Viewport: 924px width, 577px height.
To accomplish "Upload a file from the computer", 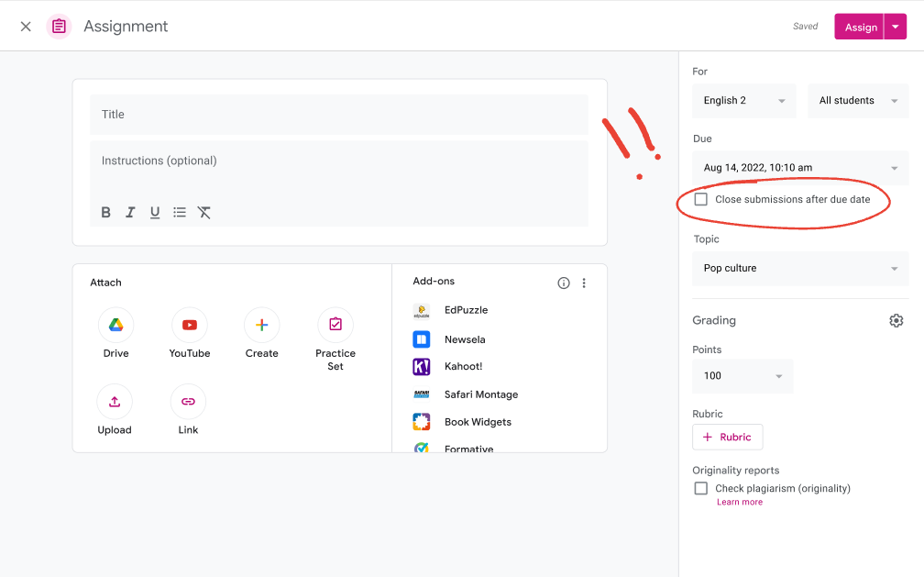I will (115, 401).
